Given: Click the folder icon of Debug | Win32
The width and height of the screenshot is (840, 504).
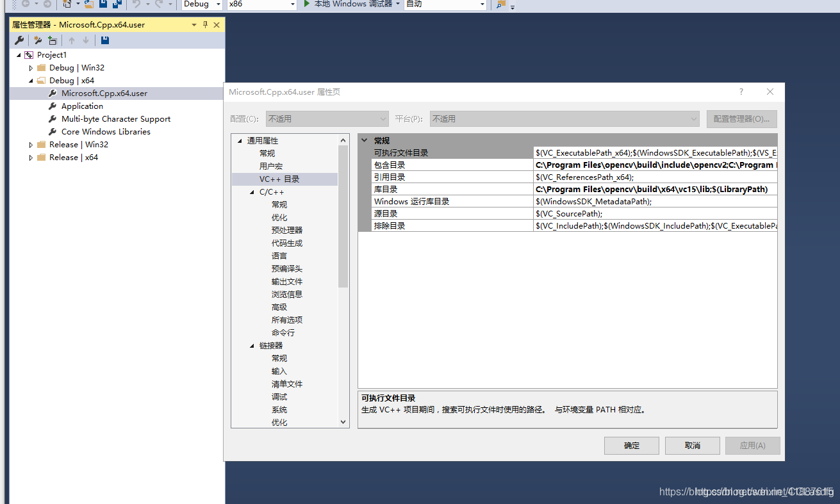Looking at the screenshot, I should (41, 68).
